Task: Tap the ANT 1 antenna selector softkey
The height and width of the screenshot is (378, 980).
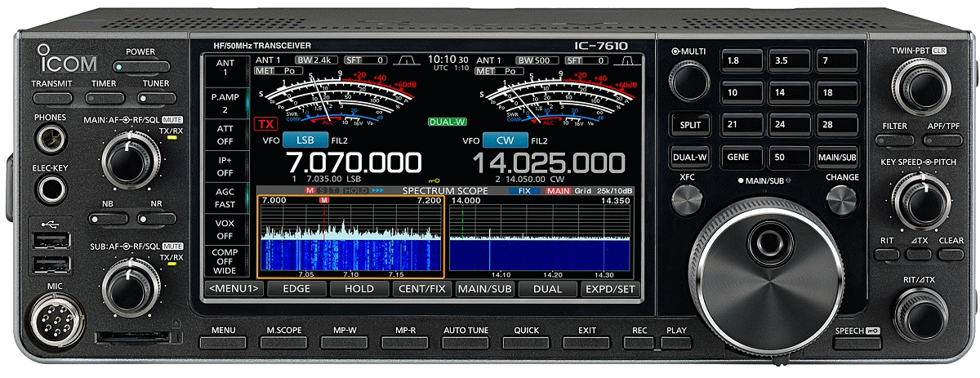Action: 225,67
